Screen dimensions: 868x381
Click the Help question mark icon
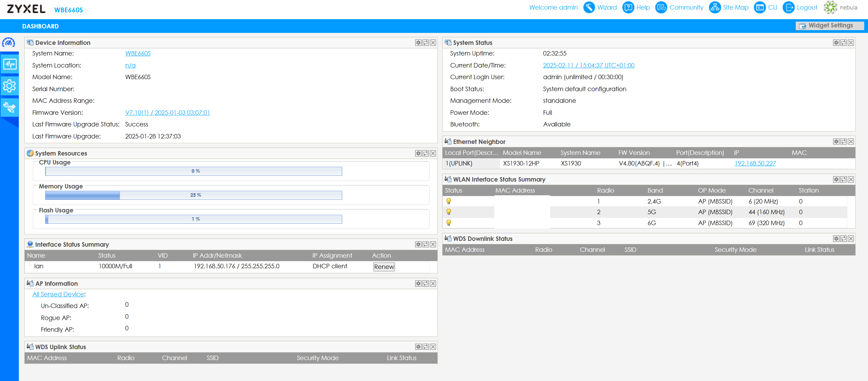[628, 8]
